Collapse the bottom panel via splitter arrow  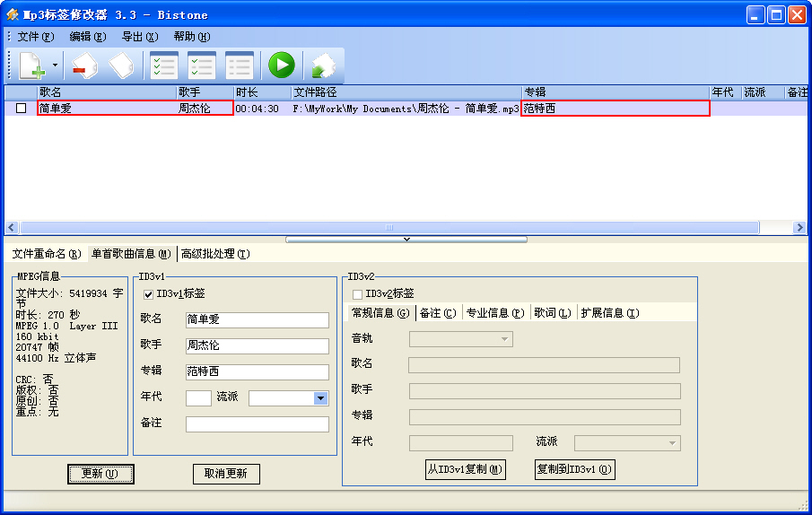click(406, 240)
